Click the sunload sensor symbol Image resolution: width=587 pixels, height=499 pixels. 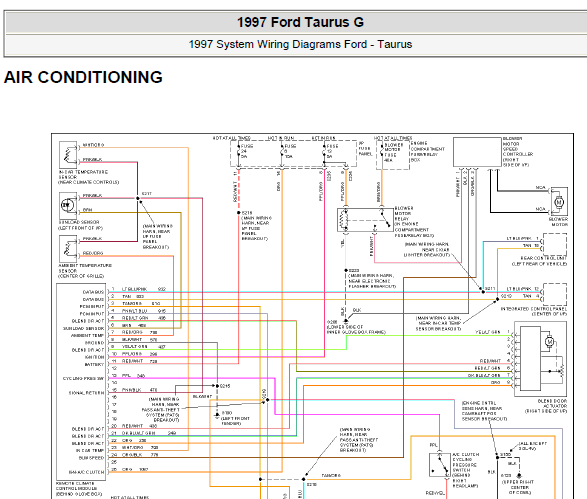point(68,206)
